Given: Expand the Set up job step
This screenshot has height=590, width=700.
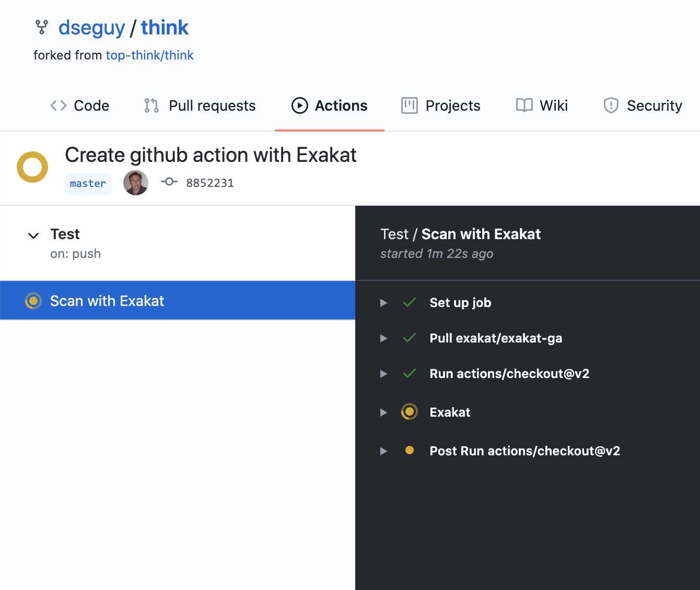Looking at the screenshot, I should pyautogui.click(x=383, y=303).
